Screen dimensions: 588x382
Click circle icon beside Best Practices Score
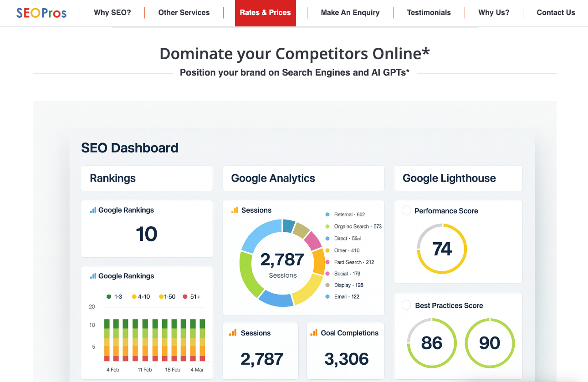tap(406, 305)
